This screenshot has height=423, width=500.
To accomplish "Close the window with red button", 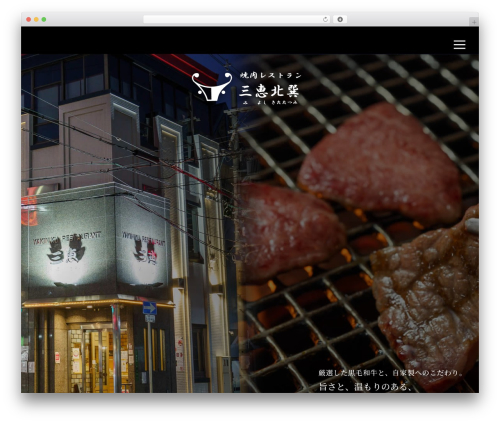I will [29, 19].
